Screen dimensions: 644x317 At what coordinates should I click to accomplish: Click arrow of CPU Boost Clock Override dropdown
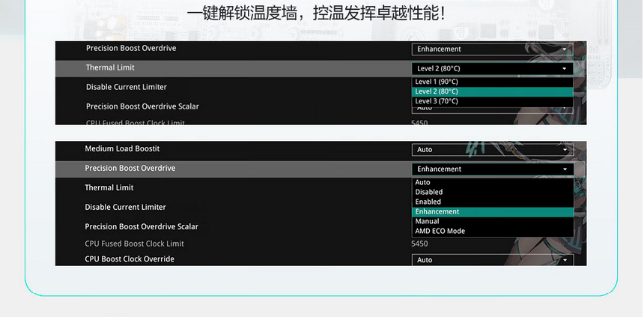coord(565,260)
